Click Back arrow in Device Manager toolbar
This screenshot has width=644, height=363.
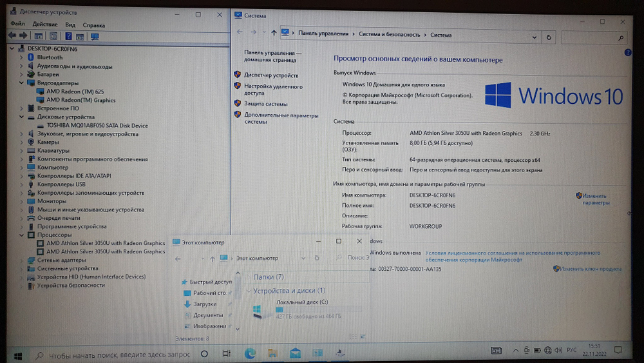(12, 36)
